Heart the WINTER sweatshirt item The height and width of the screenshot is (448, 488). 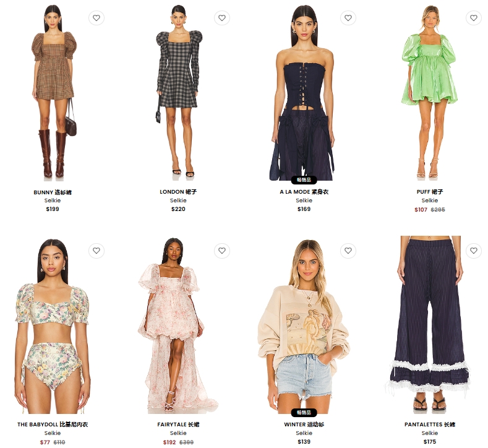pos(348,251)
